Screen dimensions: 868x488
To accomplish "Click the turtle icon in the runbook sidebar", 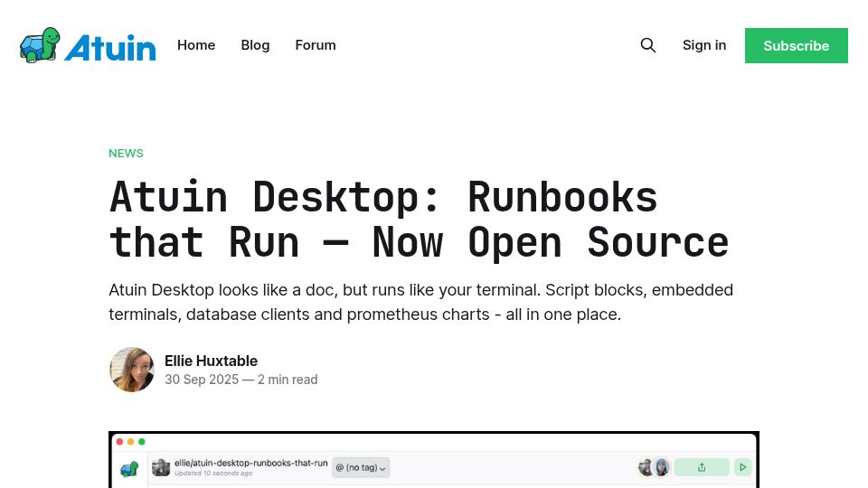I will [129, 469].
